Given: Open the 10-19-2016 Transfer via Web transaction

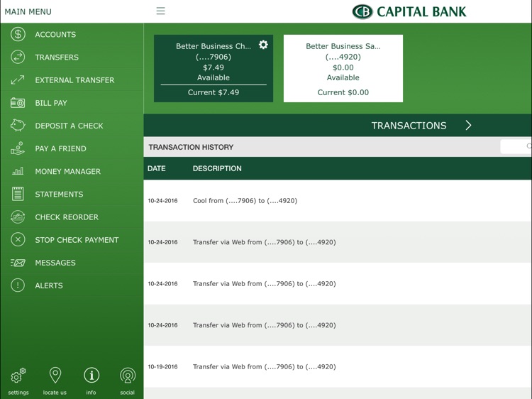Looking at the screenshot, I should 338,367.
